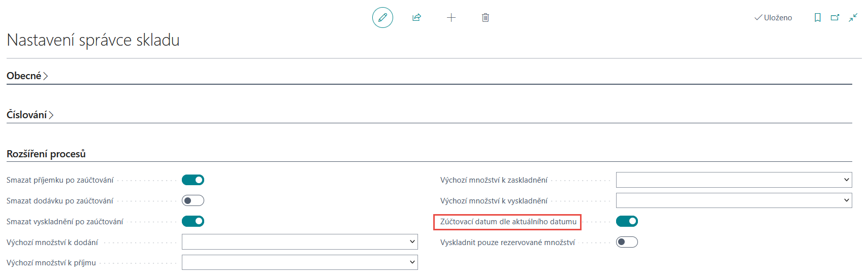The width and height of the screenshot is (868, 276).
Task: Toggle Smazat vyskladnění po zaúčtování off
Action: click(193, 222)
